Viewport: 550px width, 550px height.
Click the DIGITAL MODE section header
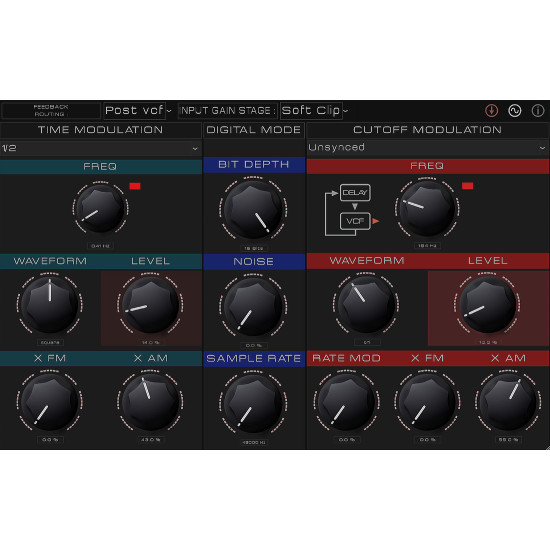point(253,130)
